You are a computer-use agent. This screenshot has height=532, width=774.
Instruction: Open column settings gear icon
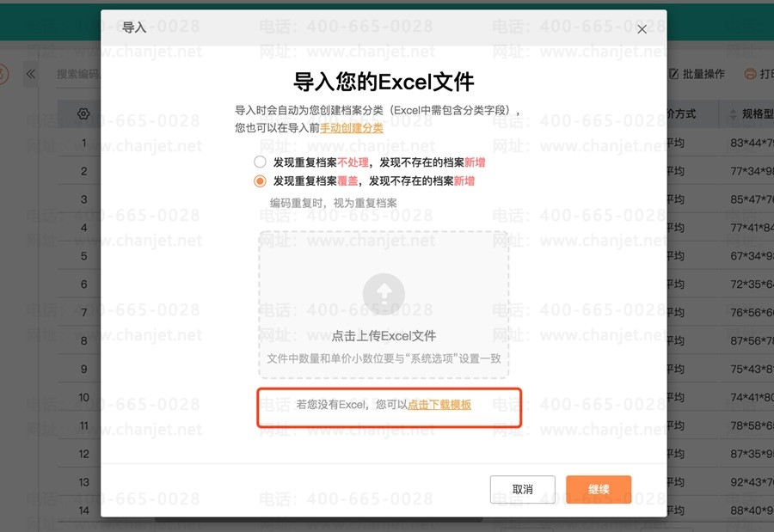83,114
